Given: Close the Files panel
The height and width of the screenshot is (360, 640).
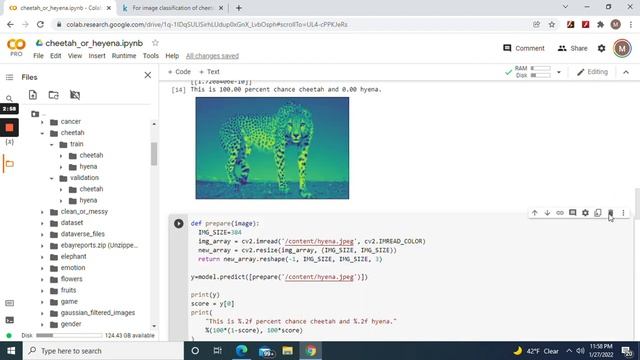Looking at the screenshot, I should pos(148,76).
